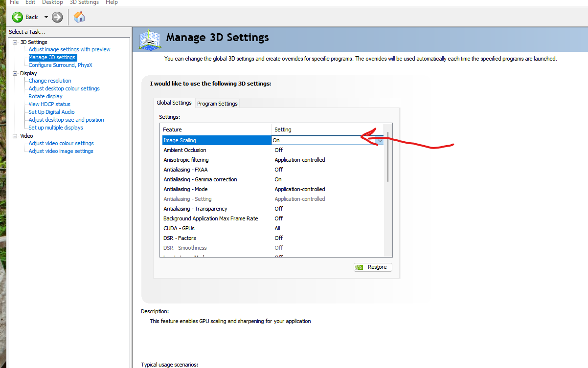Click the Restore button
The height and width of the screenshot is (368, 588).
click(373, 267)
